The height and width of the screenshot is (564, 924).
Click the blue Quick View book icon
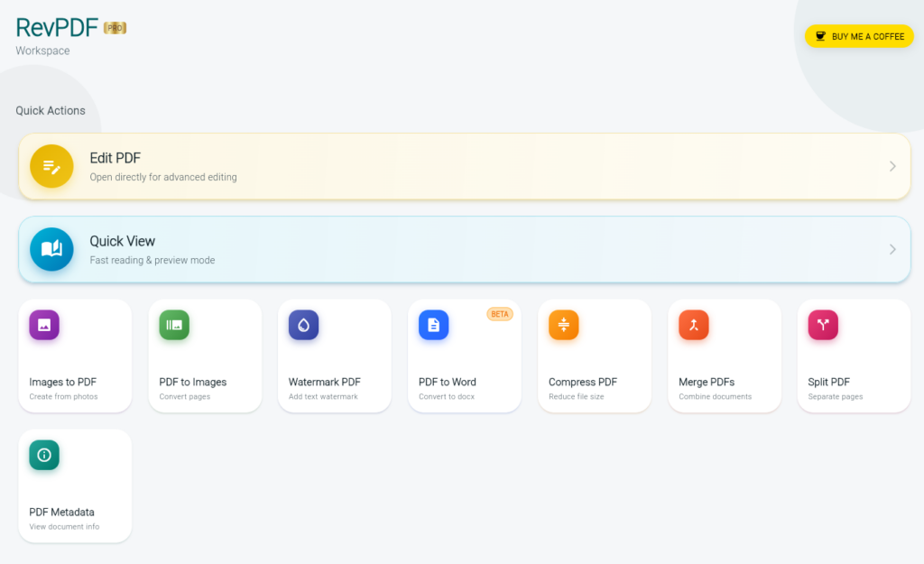51,249
